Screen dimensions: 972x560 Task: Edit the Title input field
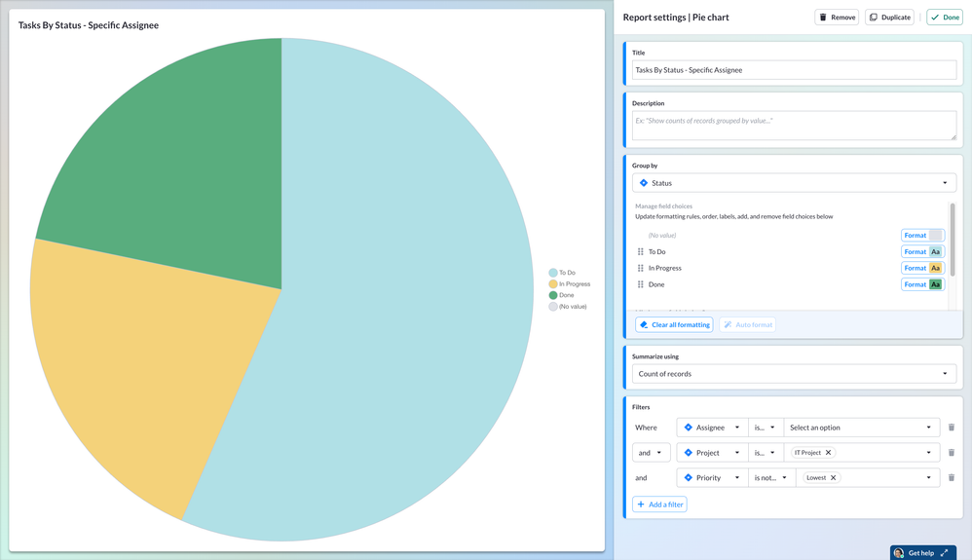[x=794, y=70]
